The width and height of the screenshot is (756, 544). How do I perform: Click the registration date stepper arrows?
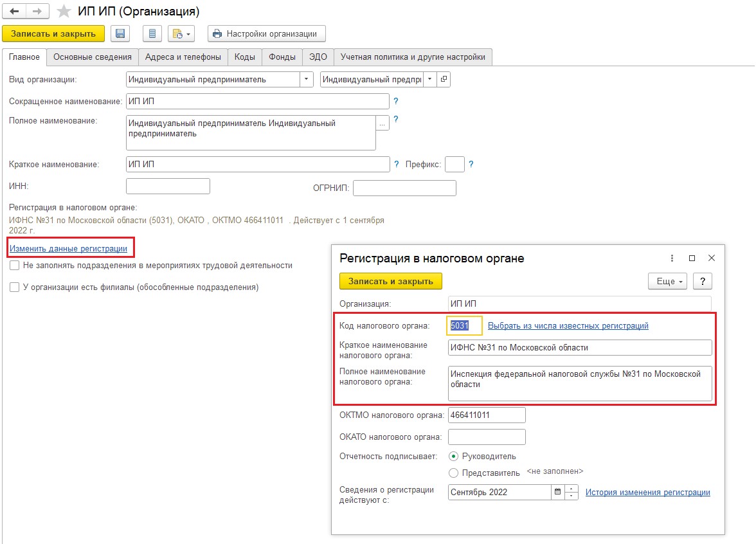[572, 493]
